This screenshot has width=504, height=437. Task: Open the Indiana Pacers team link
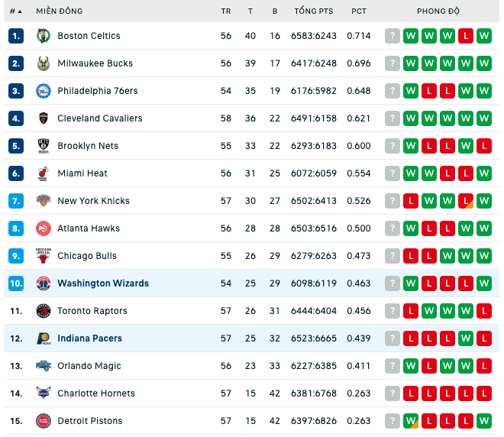[x=89, y=338]
